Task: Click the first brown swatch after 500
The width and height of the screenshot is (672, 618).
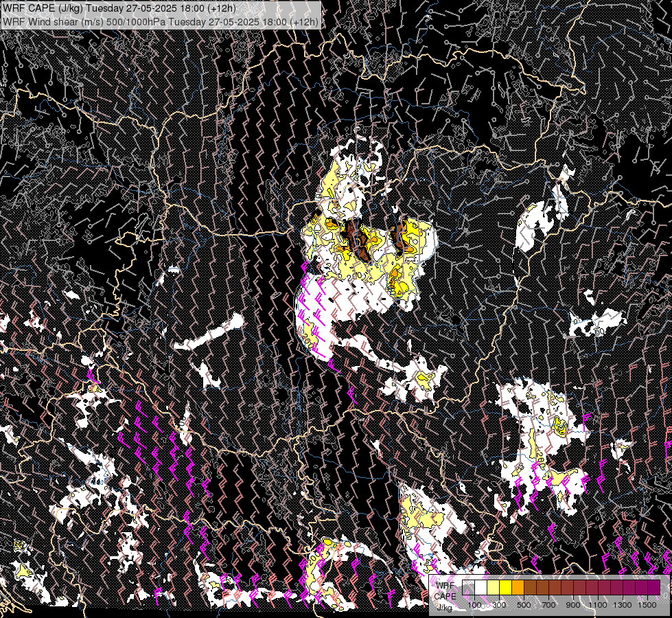Action: click(530, 588)
